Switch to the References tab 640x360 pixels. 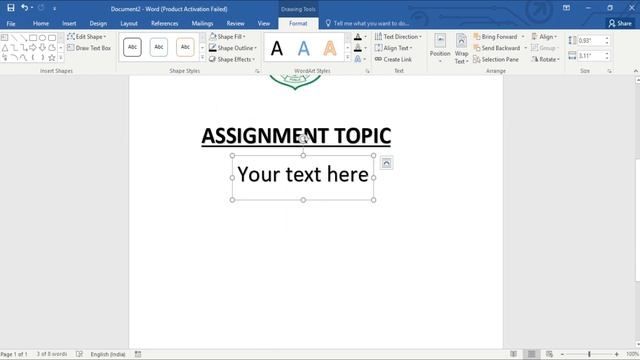[164, 24]
